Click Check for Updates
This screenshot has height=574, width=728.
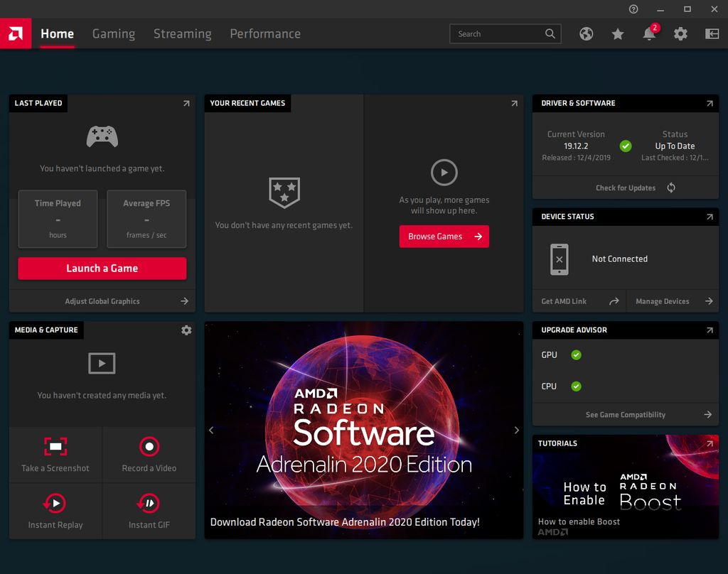click(x=626, y=188)
